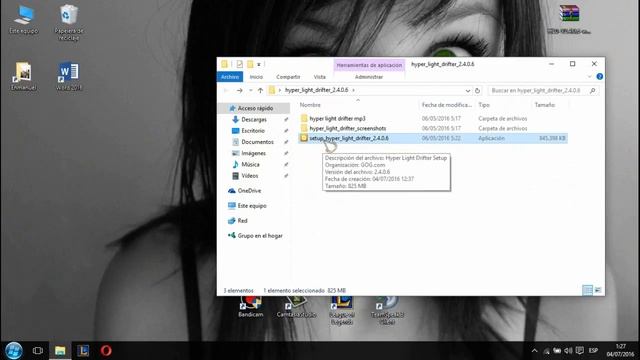Switch to large icons view layout
This screenshot has height=360, width=640.
(x=598, y=290)
